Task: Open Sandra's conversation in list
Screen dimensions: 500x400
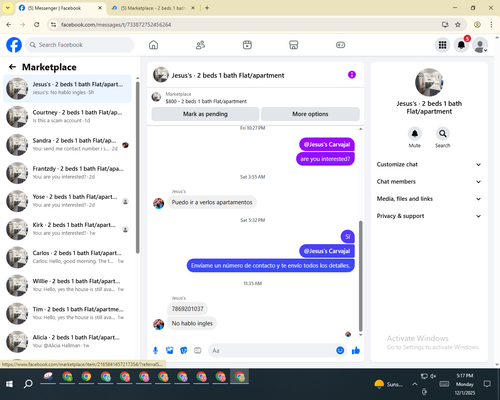Action: [68, 145]
